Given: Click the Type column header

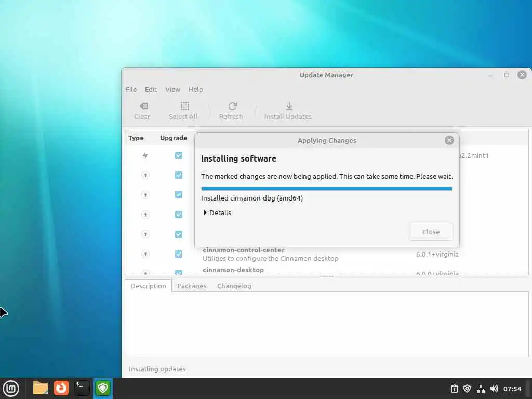Looking at the screenshot, I should click(x=136, y=138).
